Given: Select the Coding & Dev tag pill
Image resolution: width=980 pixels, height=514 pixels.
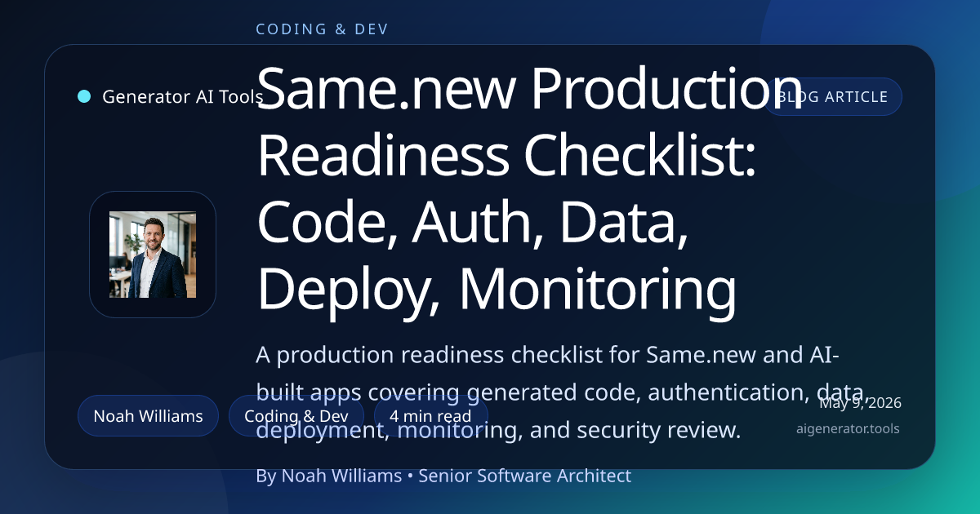Looking at the screenshot, I should [x=296, y=416].
